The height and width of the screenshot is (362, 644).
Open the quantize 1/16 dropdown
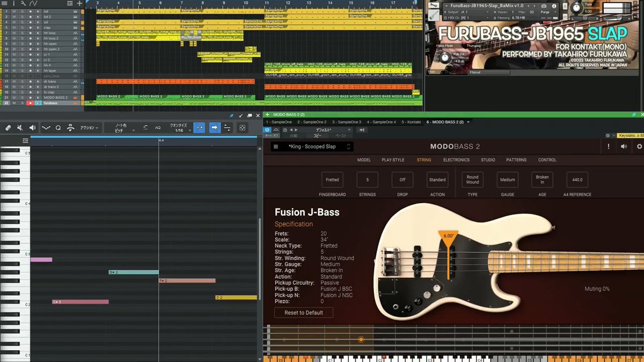(179, 128)
